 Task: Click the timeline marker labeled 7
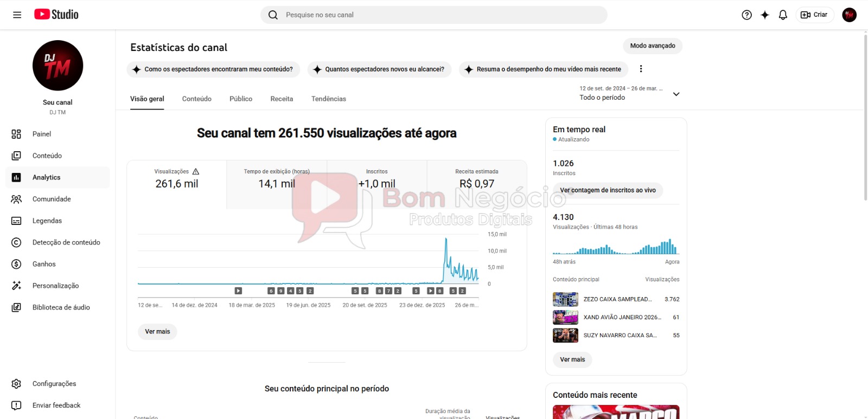pos(388,291)
